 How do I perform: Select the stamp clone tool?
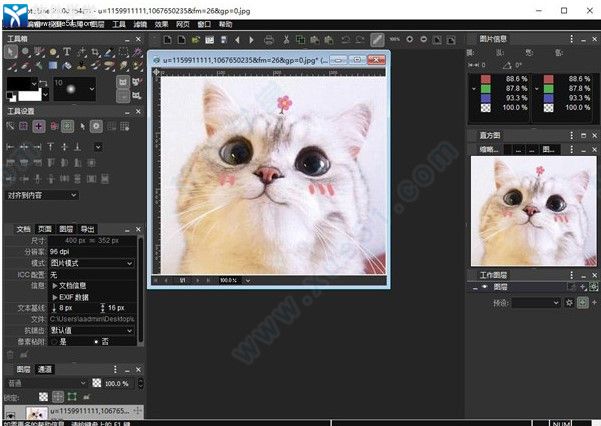pyautogui.click(x=81, y=66)
